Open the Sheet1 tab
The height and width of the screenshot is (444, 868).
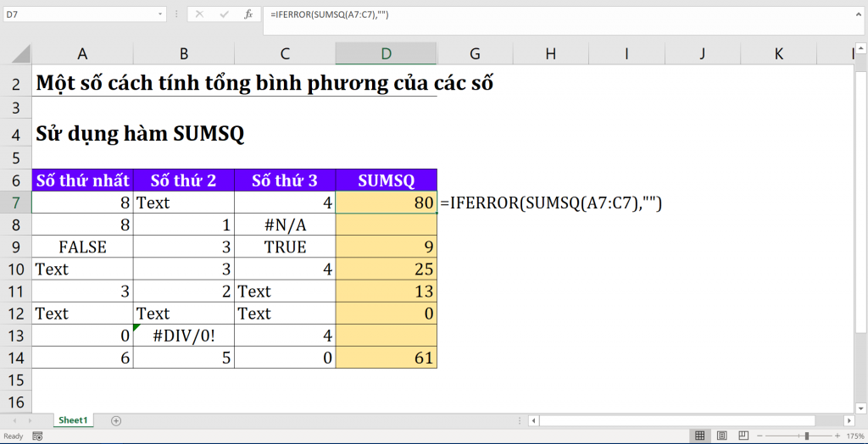coord(73,420)
